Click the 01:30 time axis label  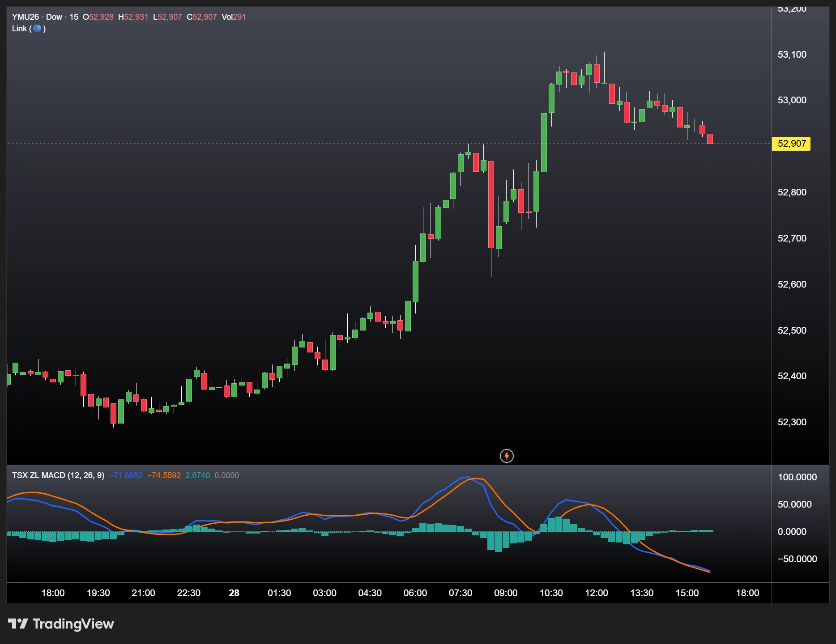tap(279, 593)
